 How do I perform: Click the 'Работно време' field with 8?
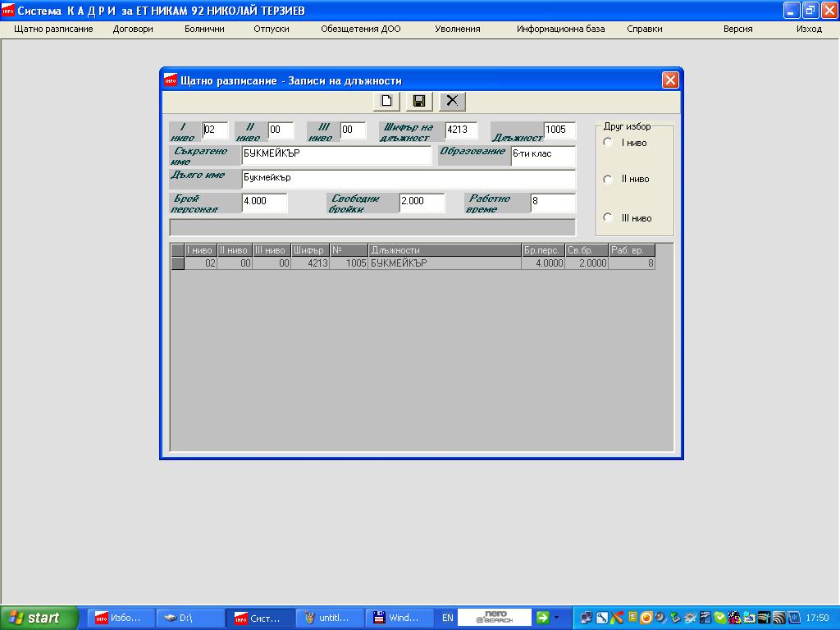point(553,202)
